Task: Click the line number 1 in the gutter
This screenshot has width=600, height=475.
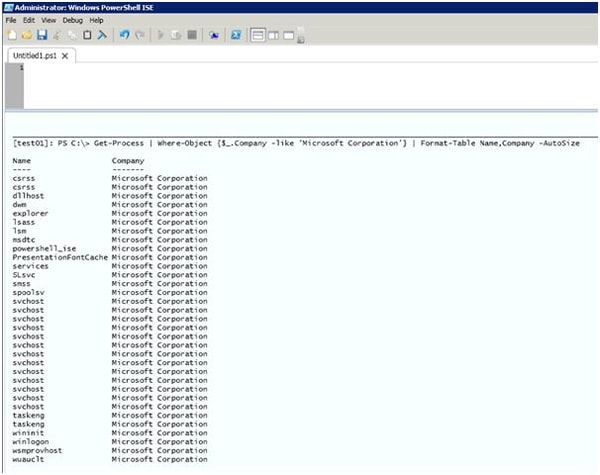Action: click(21, 68)
